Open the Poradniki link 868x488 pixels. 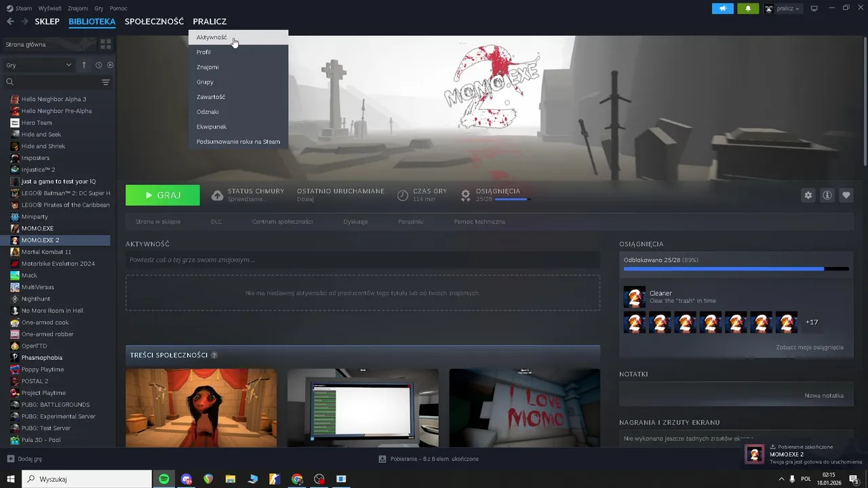coord(411,222)
